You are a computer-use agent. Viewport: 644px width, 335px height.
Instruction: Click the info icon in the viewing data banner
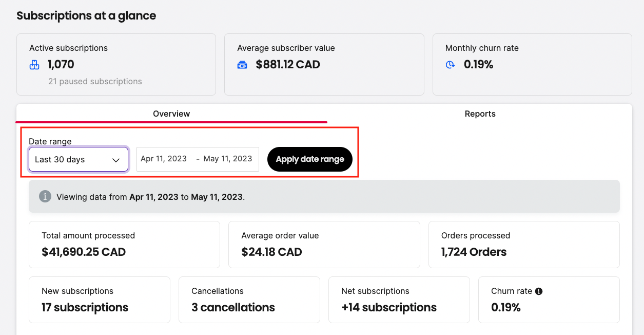point(45,196)
